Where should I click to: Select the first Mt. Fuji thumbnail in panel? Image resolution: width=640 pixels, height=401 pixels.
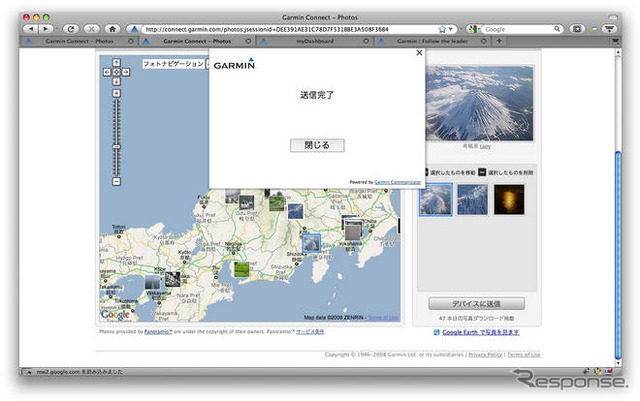pyautogui.click(x=436, y=200)
